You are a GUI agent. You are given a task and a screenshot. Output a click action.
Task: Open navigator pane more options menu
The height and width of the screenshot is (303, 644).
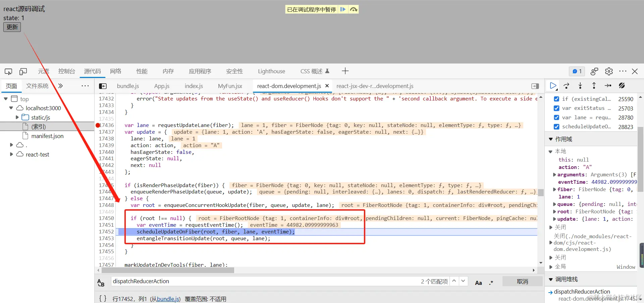pos(85,86)
